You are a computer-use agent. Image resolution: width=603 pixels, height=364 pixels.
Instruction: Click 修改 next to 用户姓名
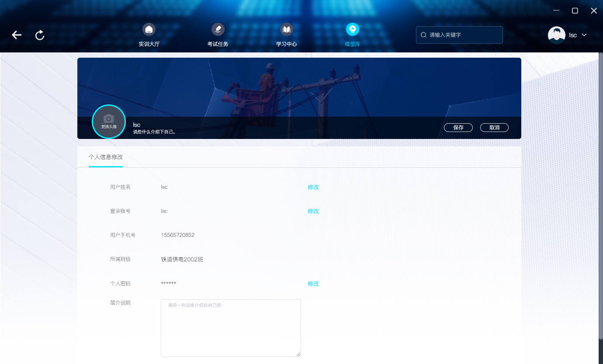pyautogui.click(x=313, y=187)
